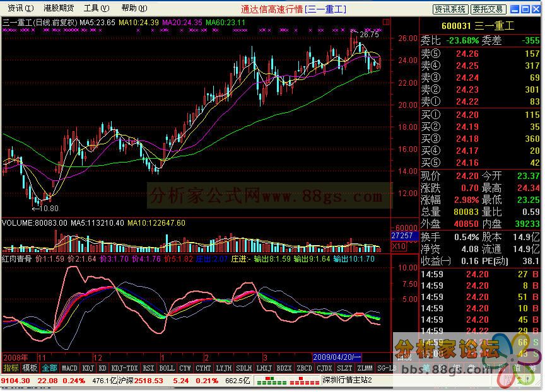Click the 2008年 timeline label
The width and height of the screenshot is (545, 392).
click(x=15, y=357)
